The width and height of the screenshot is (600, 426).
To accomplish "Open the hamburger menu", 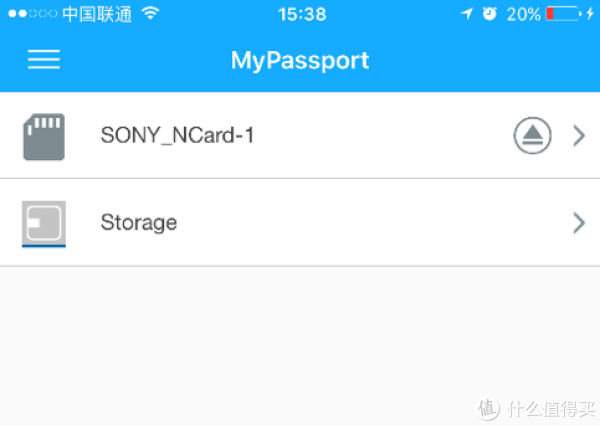I will (x=44, y=59).
